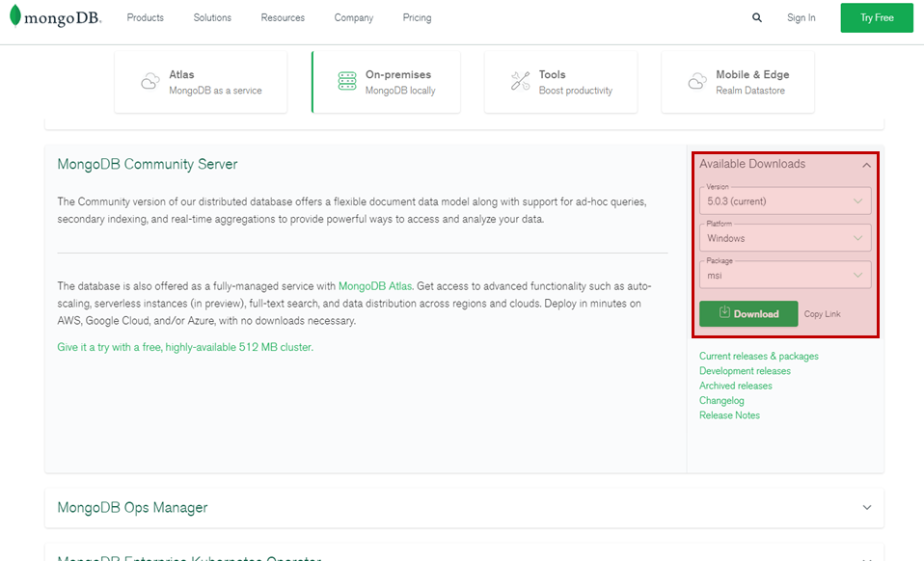Collapse the Available Downloads panel chevron
The width and height of the screenshot is (924, 561).
point(866,165)
